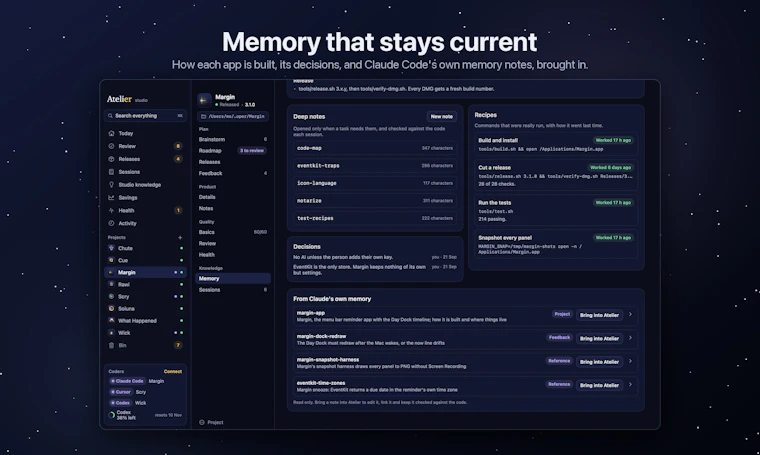Open the eventkit-traps deep note

[375, 166]
